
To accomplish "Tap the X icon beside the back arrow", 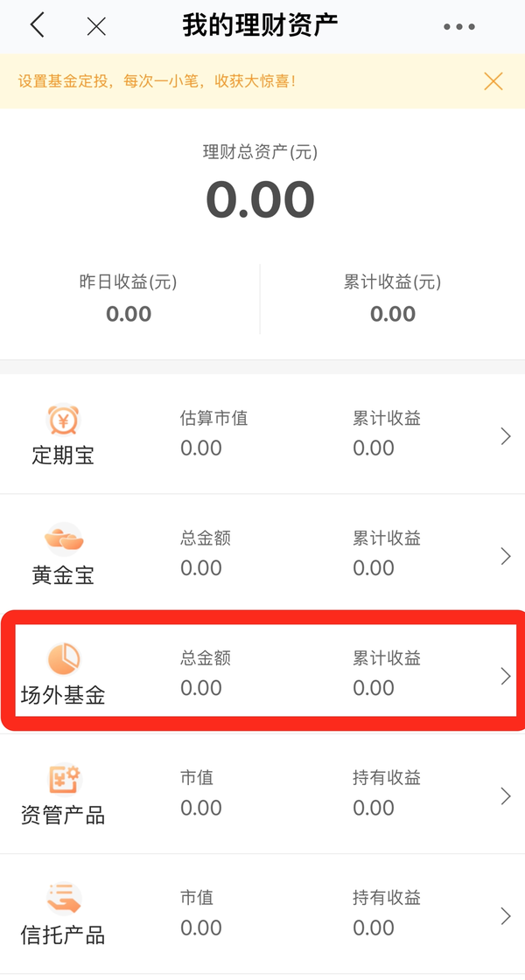I will tap(96, 25).
